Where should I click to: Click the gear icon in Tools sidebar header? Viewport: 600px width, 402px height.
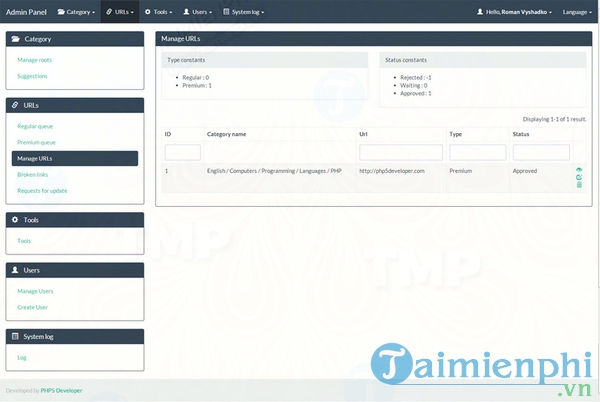pyautogui.click(x=15, y=220)
